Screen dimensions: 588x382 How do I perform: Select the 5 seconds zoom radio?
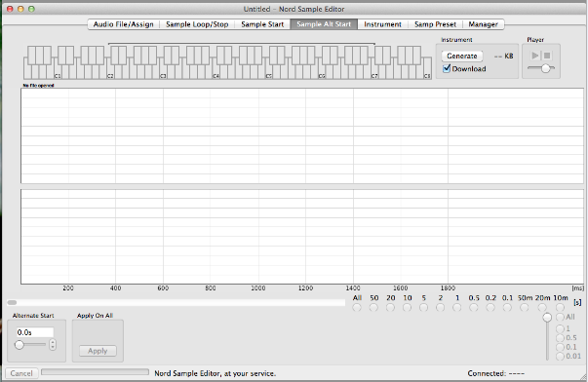(424, 307)
